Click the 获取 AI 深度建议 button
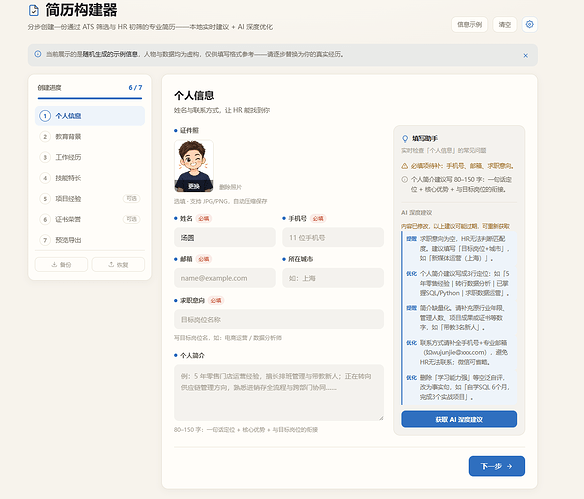Image resolution: width=584 pixels, height=499 pixels. [x=459, y=419]
